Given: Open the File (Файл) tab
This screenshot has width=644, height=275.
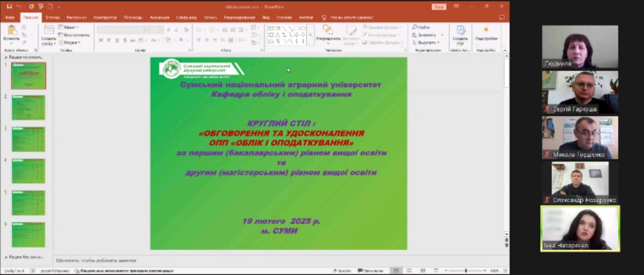Looking at the screenshot, I should point(10,17).
